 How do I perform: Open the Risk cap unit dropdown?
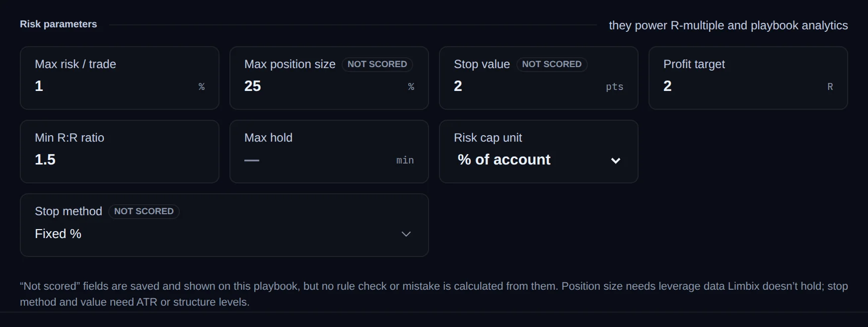[539, 160]
